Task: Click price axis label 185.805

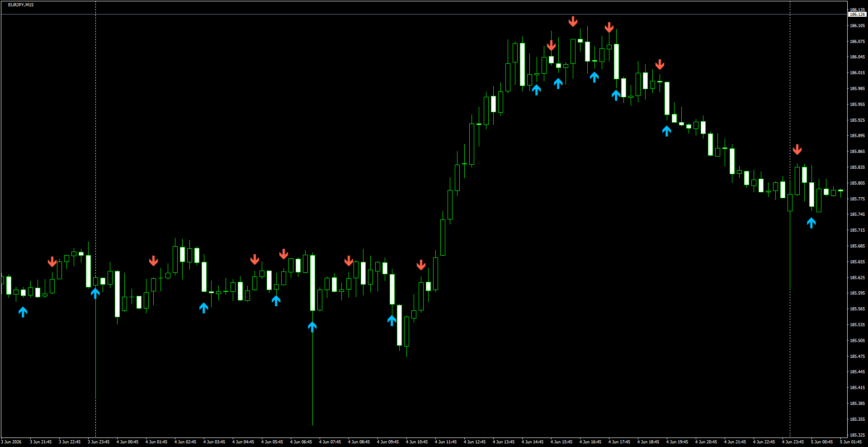Action: (857, 183)
